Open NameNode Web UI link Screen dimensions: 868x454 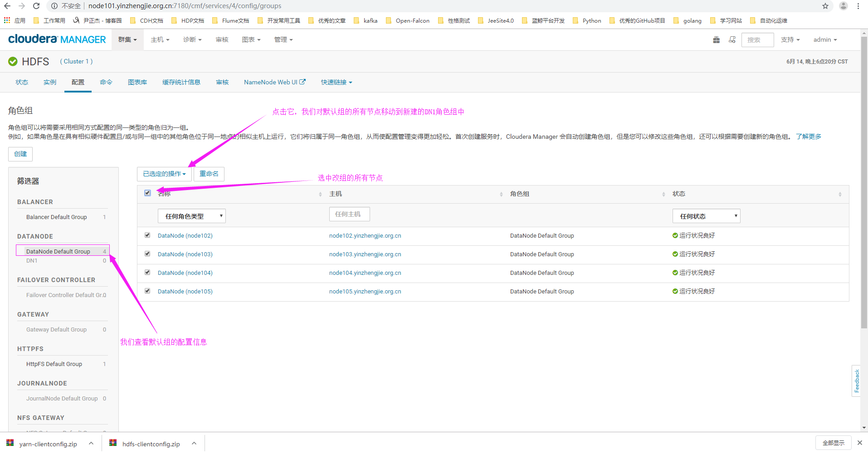tap(275, 82)
